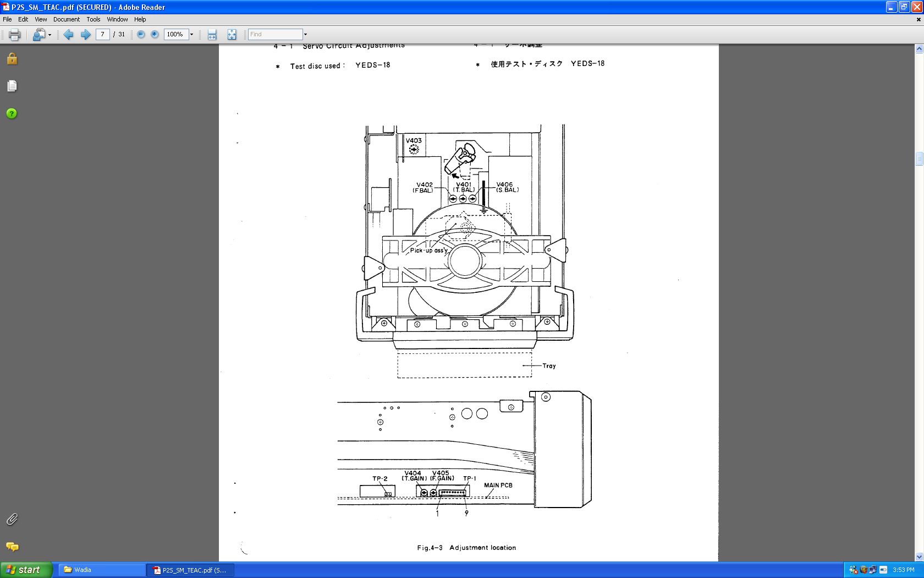Open the Help menu
This screenshot has width=924, height=578.
[x=140, y=19]
